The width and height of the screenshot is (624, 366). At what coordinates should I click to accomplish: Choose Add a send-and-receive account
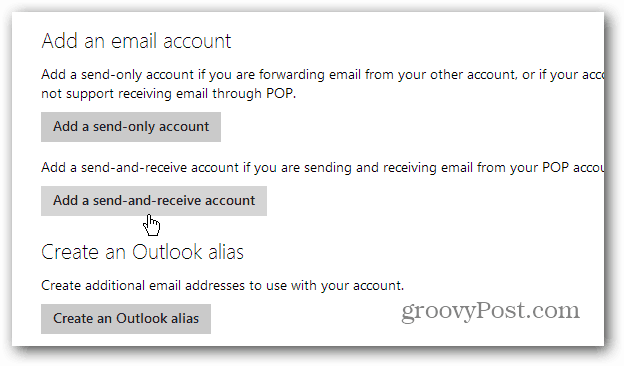click(154, 201)
